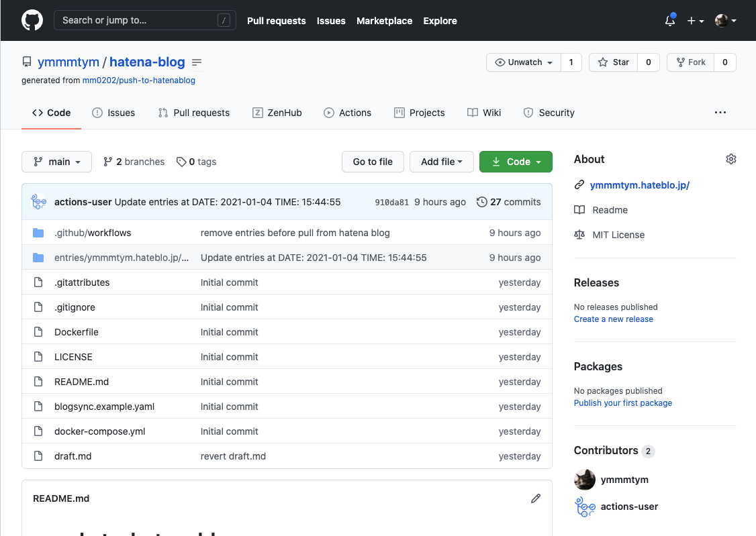Open docker-compose.yml file

pyautogui.click(x=100, y=431)
